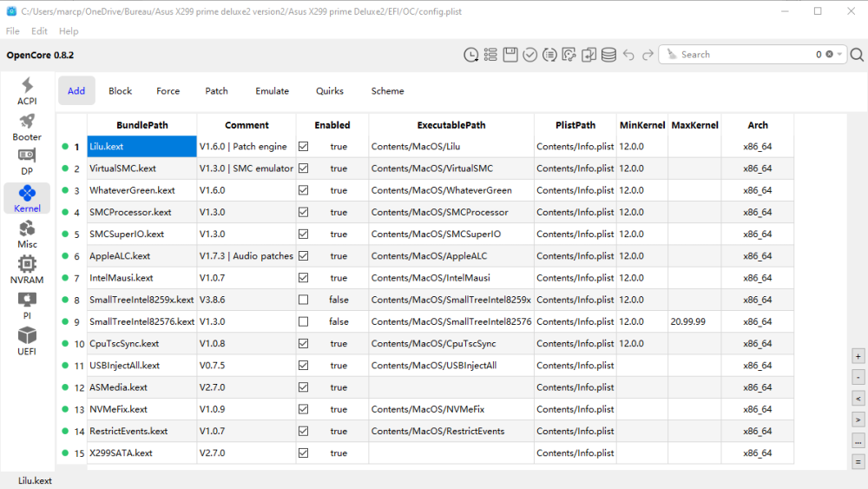The image size is (868, 489).
Task: Open the Emulate tab
Action: point(272,91)
